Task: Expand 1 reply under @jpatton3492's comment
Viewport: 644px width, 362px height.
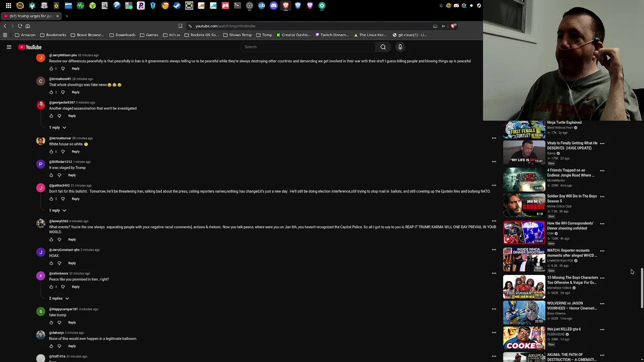Action: tap(57, 211)
